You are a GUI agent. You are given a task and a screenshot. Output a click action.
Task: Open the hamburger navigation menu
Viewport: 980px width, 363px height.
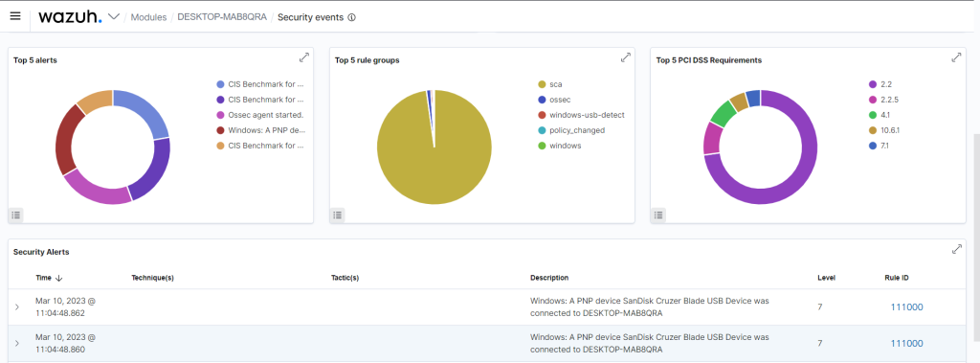click(x=15, y=15)
